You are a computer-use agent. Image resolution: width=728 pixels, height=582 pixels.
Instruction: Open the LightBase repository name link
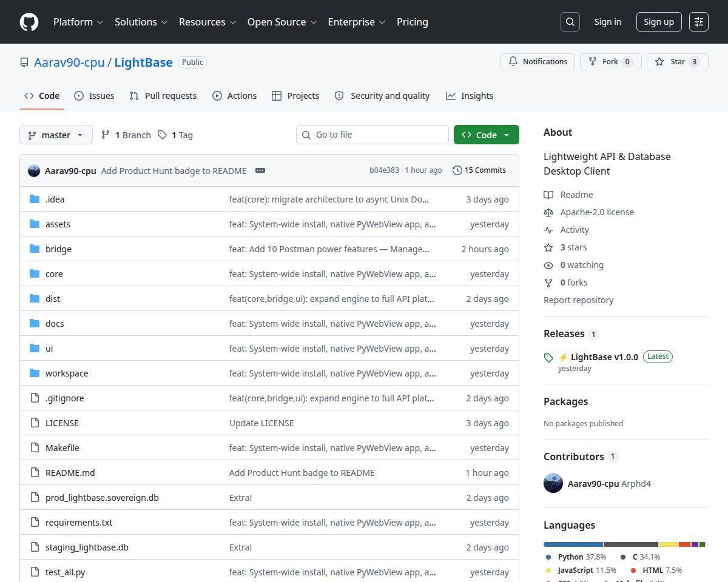point(144,62)
